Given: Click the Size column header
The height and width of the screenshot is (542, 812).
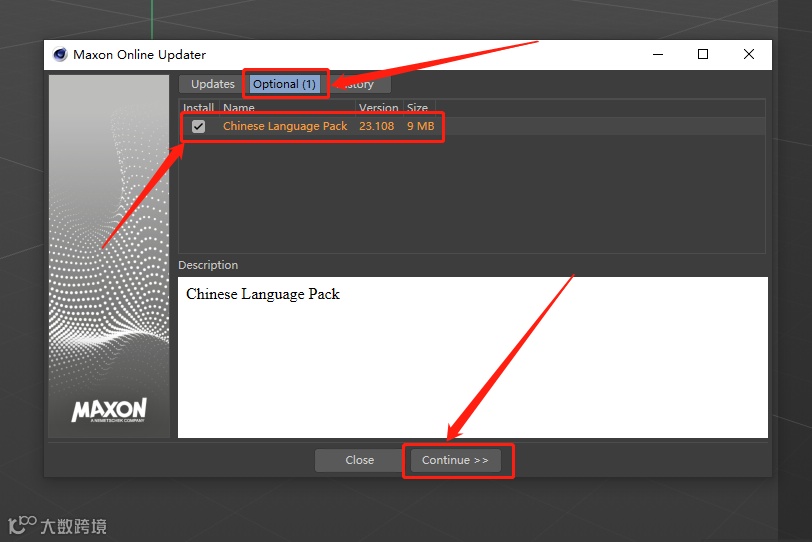Looking at the screenshot, I should (x=419, y=108).
